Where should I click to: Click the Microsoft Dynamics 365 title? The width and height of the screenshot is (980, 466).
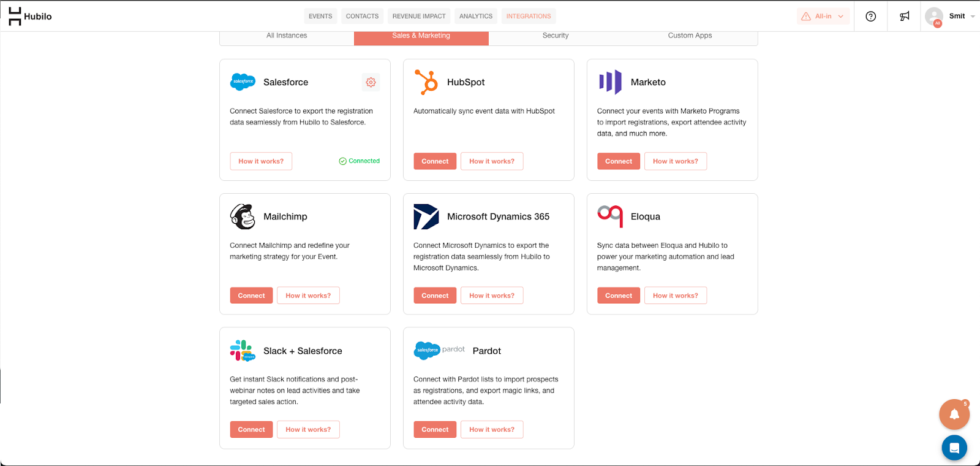pyautogui.click(x=498, y=216)
